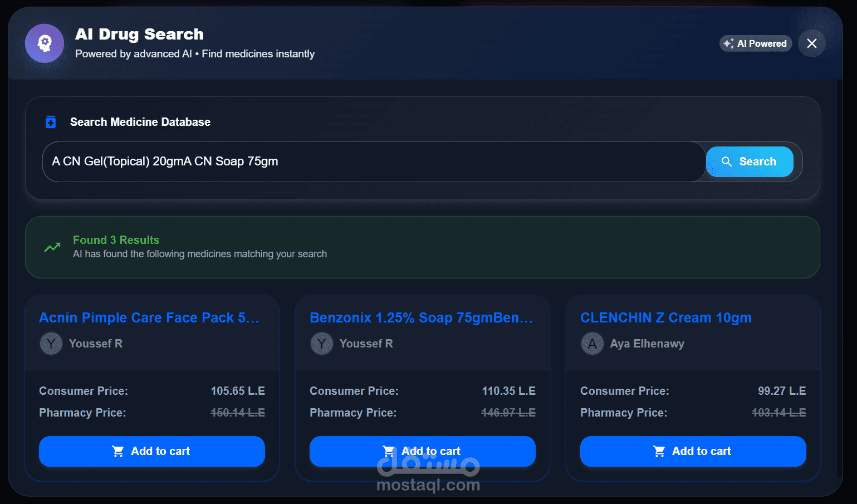Click the magnifier icon in Search button
The width and height of the screenshot is (857, 504).
tap(727, 162)
